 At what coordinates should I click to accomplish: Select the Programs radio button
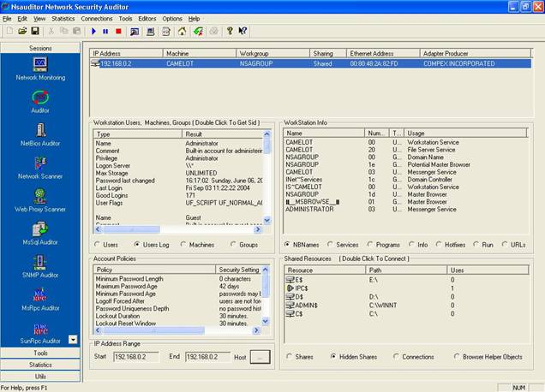pyautogui.click(x=370, y=245)
